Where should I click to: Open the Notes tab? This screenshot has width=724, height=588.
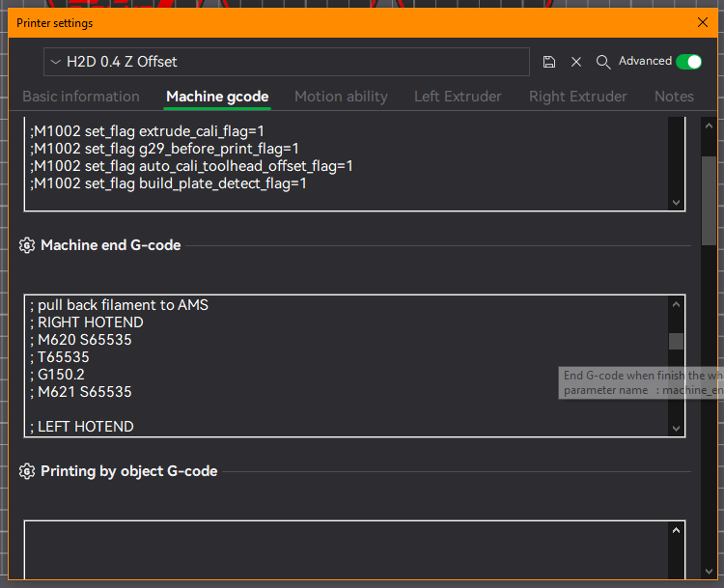(674, 97)
